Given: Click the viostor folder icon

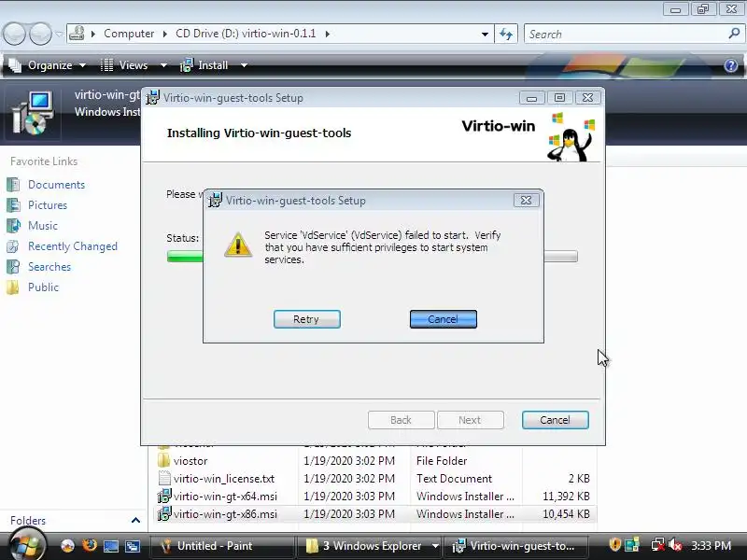Looking at the screenshot, I should 164,460.
